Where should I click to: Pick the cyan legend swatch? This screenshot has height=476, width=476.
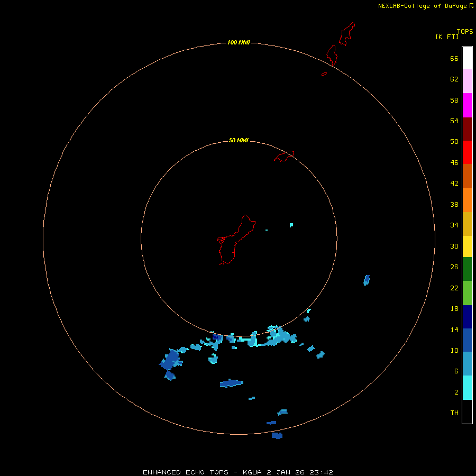[467, 388]
